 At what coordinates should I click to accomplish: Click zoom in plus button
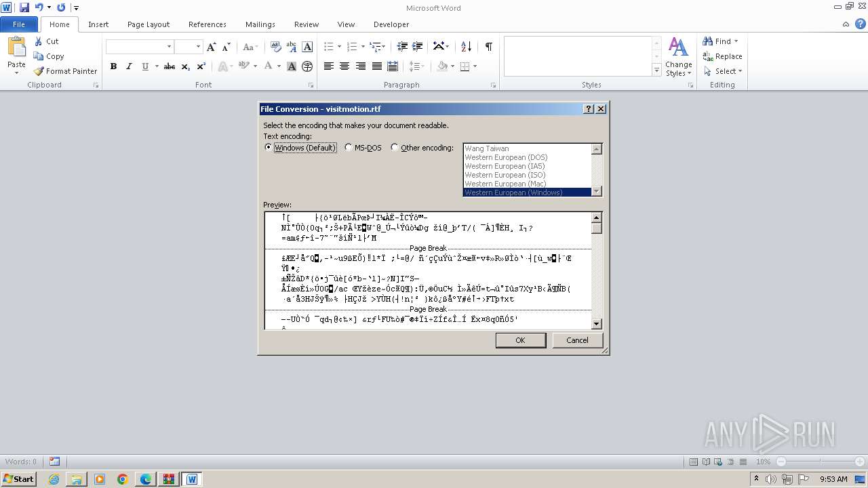coord(860,462)
